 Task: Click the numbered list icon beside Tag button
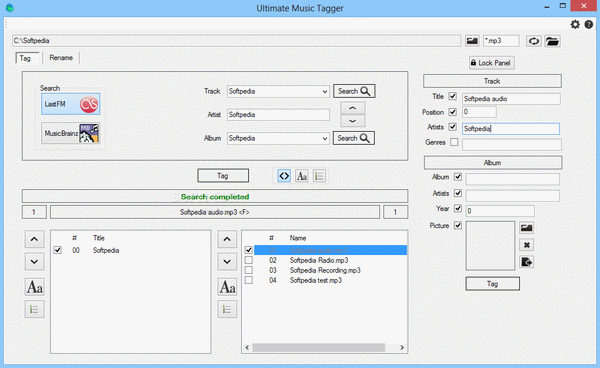[319, 176]
